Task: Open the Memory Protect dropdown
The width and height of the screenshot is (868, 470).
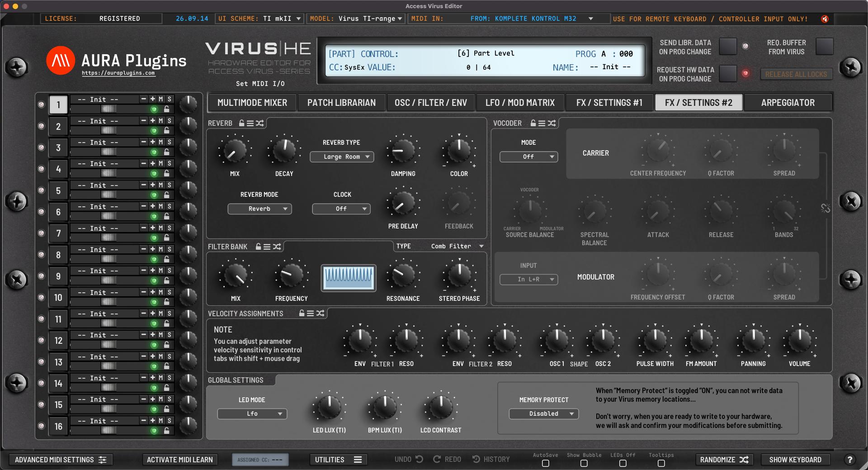Action: [544, 414]
